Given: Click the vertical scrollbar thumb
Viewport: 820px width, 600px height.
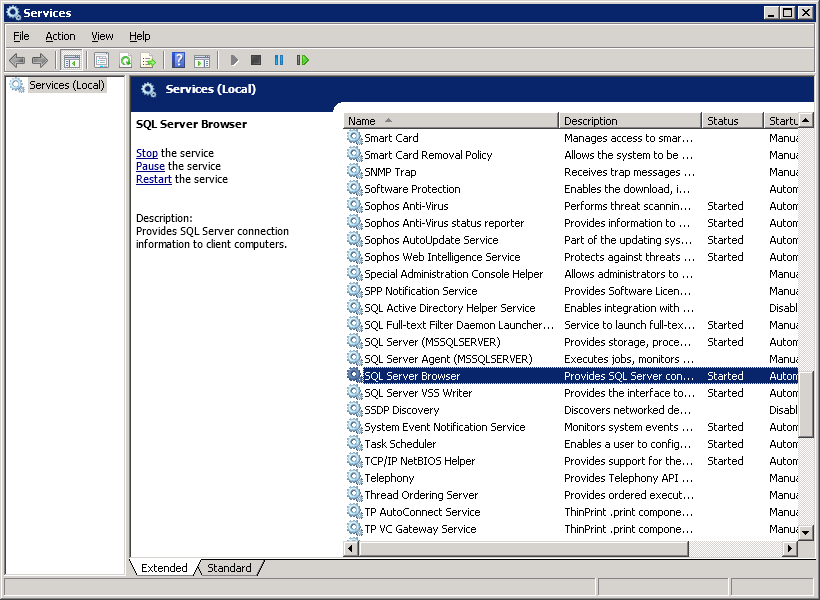Looking at the screenshot, I should click(805, 403).
